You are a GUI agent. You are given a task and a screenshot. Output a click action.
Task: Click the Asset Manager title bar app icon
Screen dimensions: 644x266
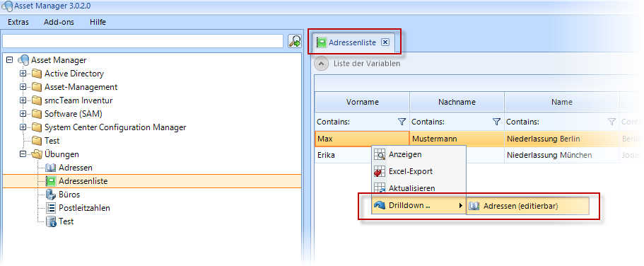7,6
